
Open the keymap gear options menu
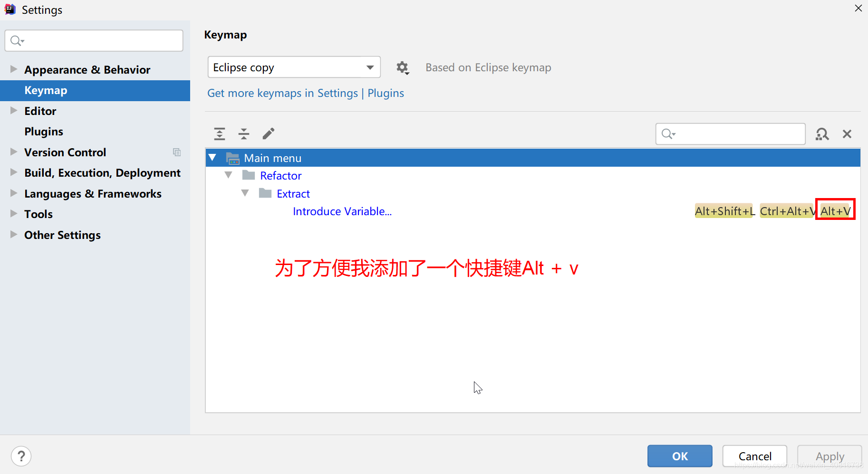tap(403, 67)
